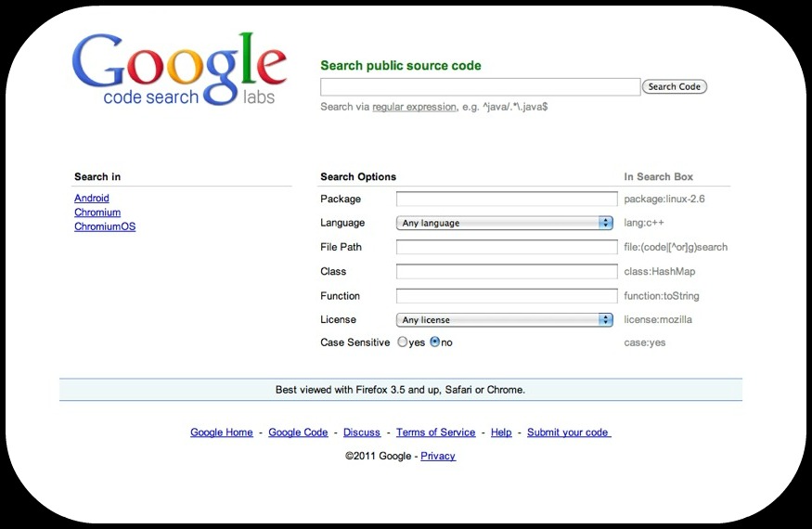Click the License label
812x529 pixels.
[x=338, y=319]
